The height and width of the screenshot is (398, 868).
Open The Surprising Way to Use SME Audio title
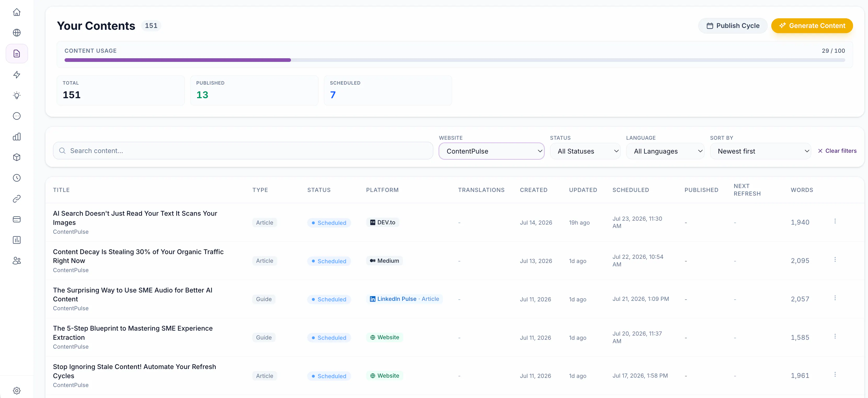(133, 295)
